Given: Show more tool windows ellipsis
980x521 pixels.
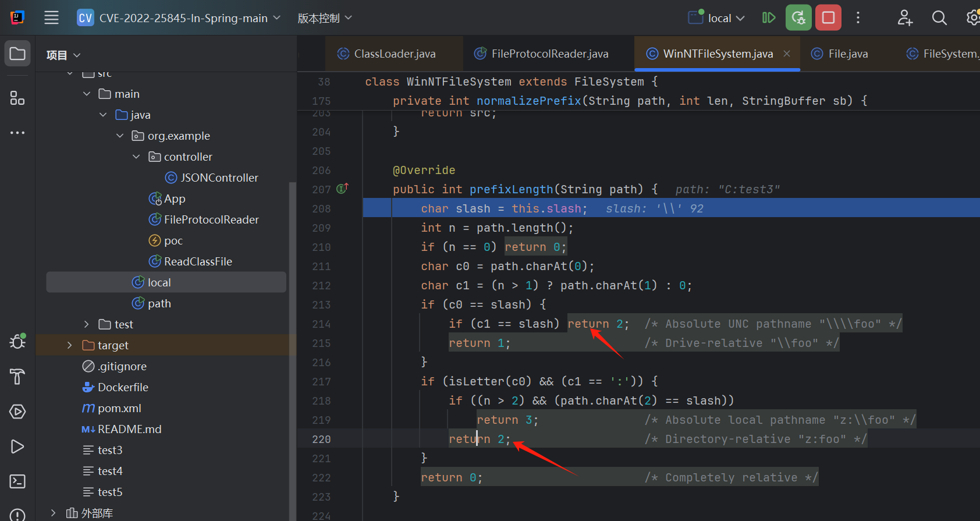Looking at the screenshot, I should point(17,133).
